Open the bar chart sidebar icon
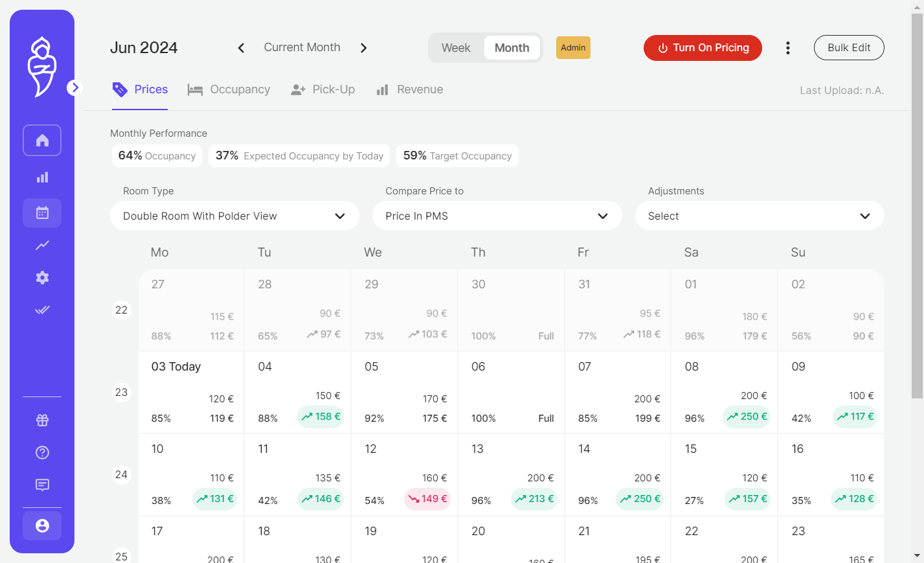Viewport: 924px width, 563px height. (x=42, y=178)
